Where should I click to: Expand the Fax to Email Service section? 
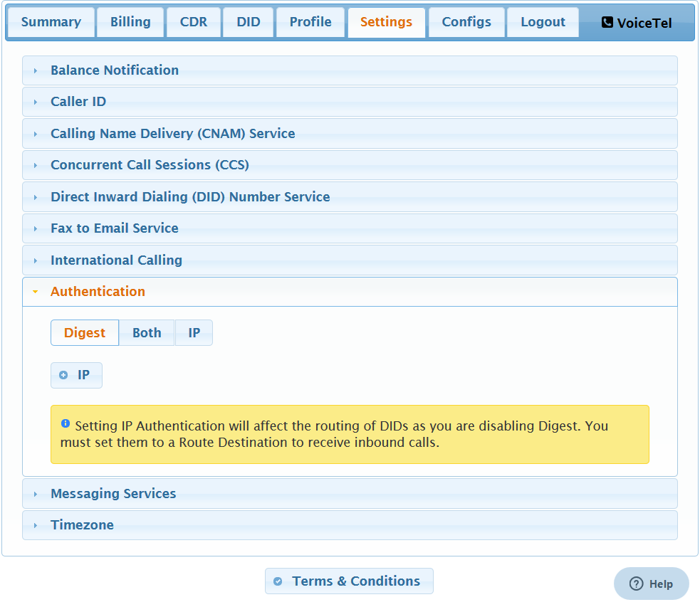350,228
